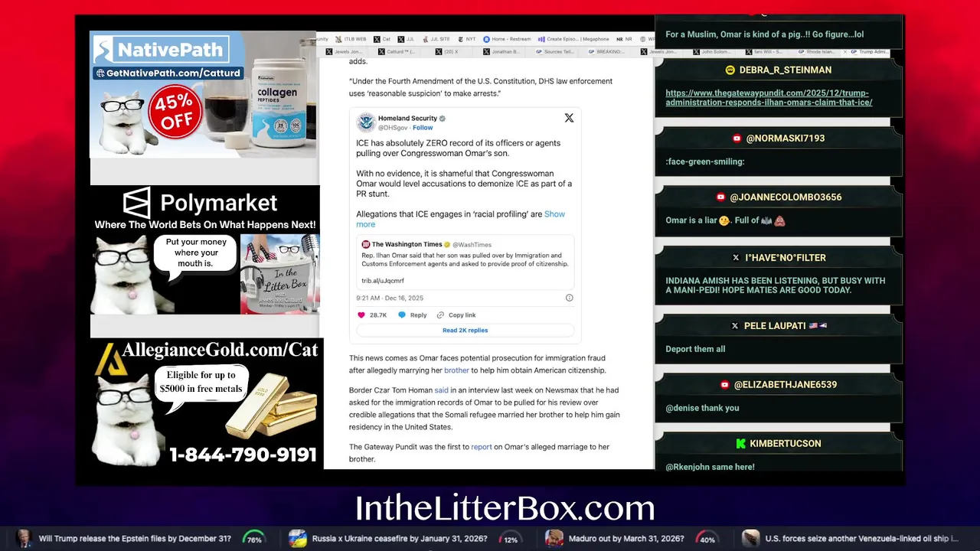
Task: Click the Epstein files ticker question
Action: 135,539
